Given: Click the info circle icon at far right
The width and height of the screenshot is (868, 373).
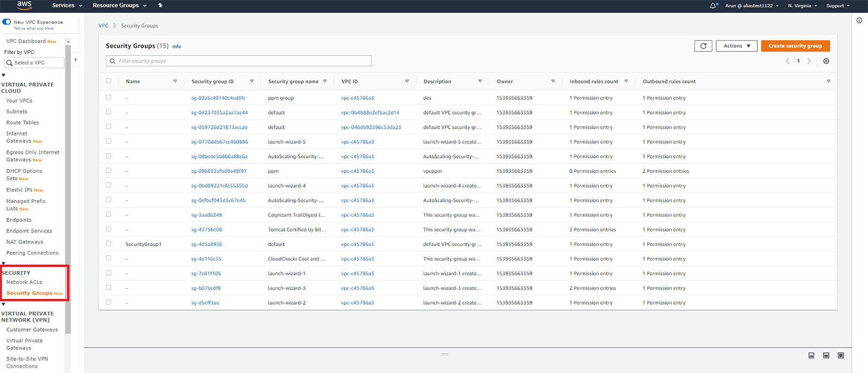Looking at the screenshot, I should point(859,21).
